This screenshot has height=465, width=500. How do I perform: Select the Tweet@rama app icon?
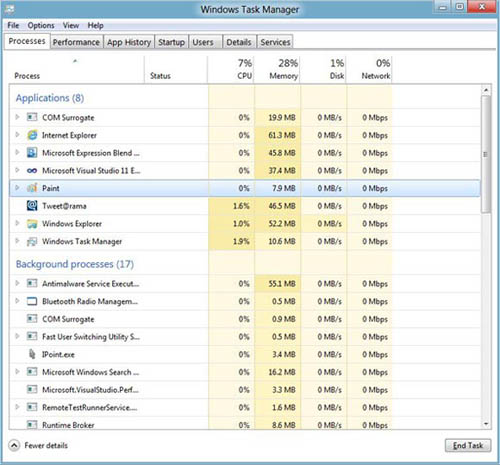pos(32,206)
